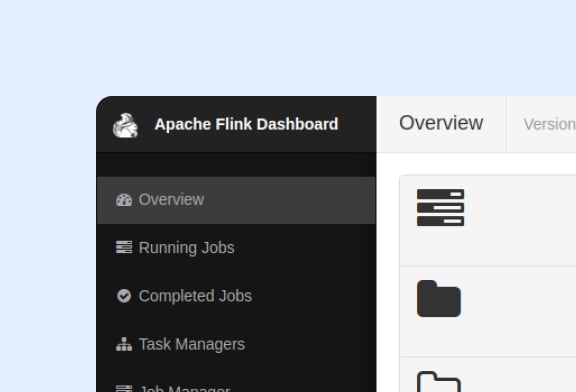
Task: Click the Version text in the top bar
Action: point(550,125)
